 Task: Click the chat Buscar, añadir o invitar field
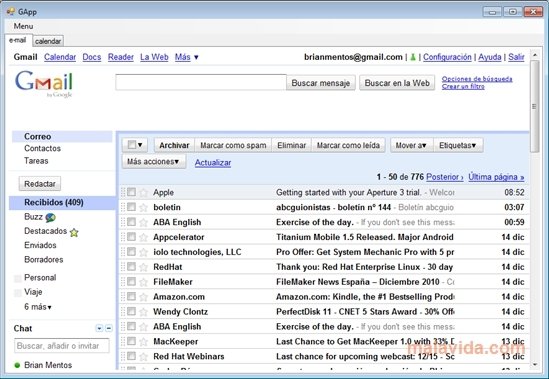pos(62,346)
